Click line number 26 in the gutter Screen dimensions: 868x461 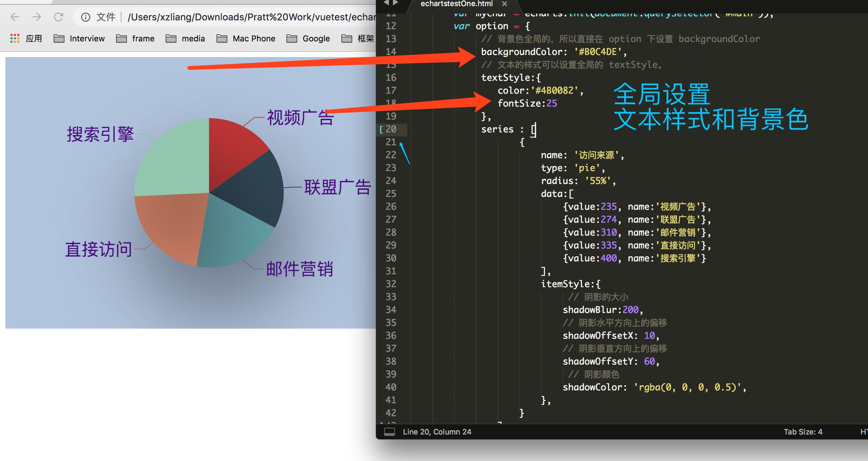[391, 206]
